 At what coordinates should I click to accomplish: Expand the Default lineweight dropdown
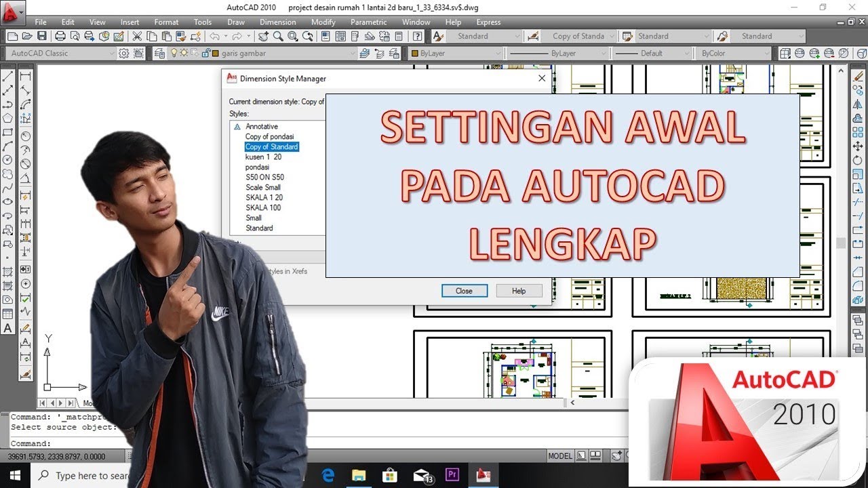tap(652, 53)
